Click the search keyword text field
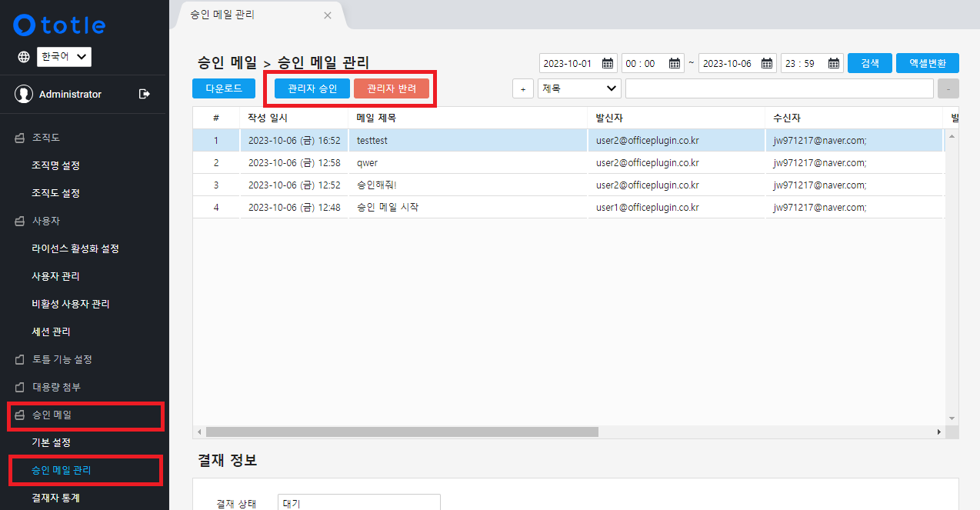This screenshot has height=510, width=980. tap(778, 88)
